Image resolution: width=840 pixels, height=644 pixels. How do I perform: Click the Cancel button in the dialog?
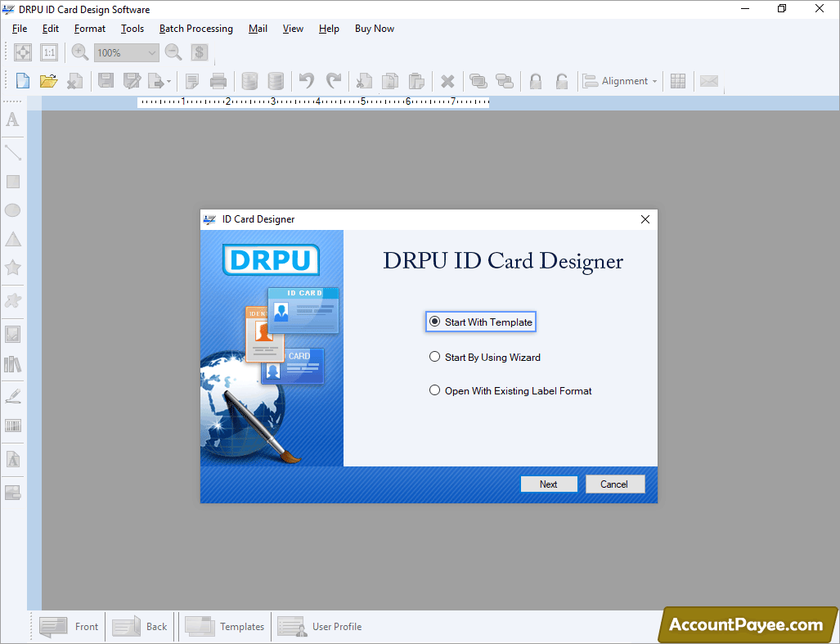pyautogui.click(x=614, y=484)
